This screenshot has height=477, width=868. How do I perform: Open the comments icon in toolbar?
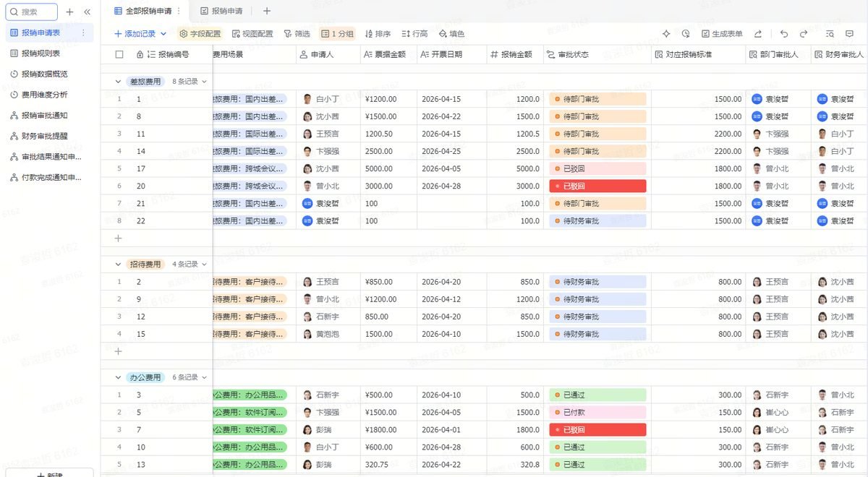point(850,34)
